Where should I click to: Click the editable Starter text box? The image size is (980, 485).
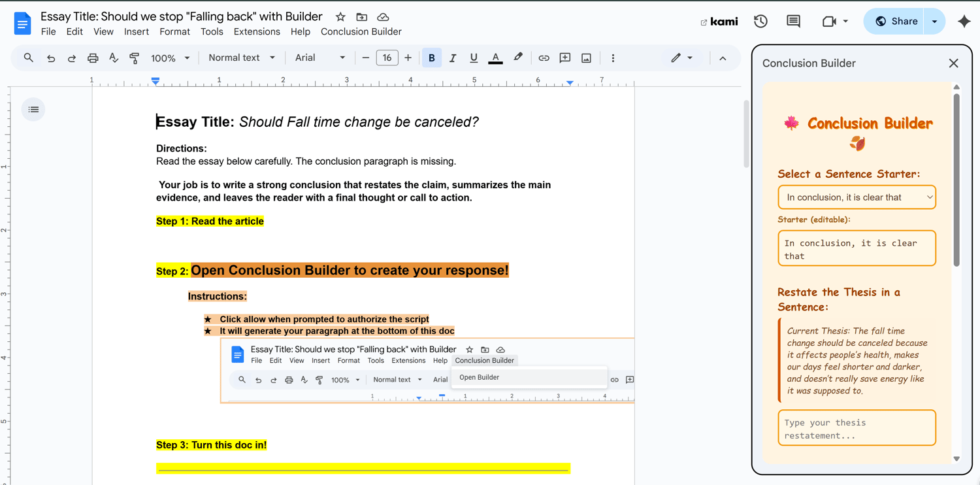pyautogui.click(x=857, y=248)
